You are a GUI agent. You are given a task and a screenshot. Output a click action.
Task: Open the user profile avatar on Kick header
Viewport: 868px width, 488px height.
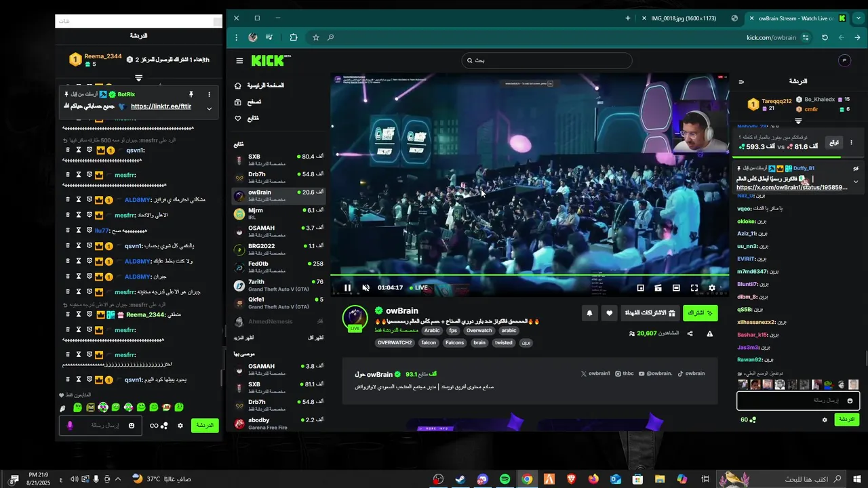(845, 60)
